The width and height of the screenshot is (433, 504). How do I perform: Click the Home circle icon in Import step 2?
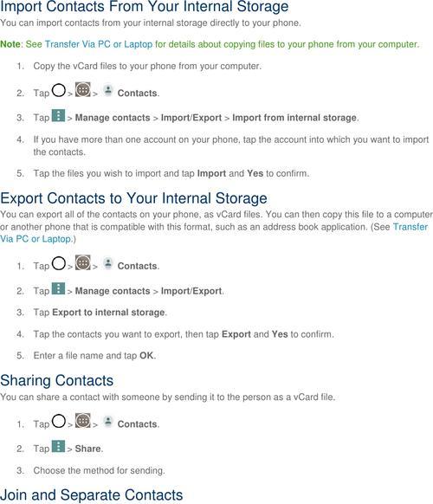point(59,90)
